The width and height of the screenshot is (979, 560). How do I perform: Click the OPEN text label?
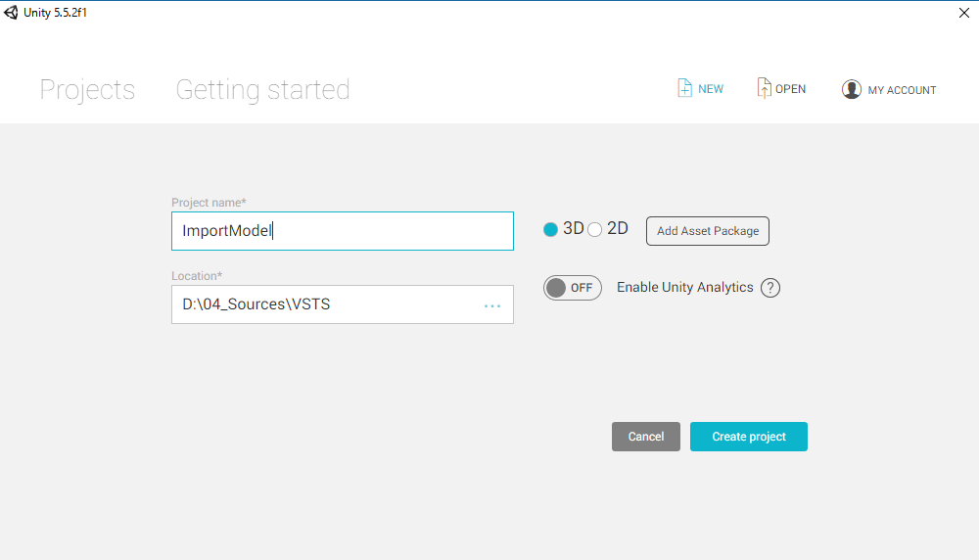coord(790,89)
